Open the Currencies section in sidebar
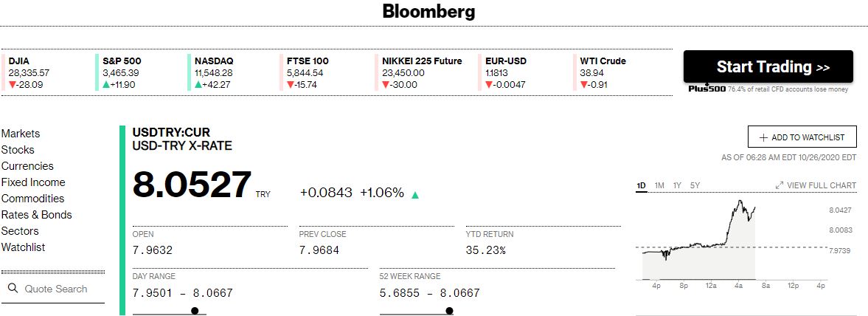Image resolution: width=868 pixels, height=316 pixels. [27, 166]
